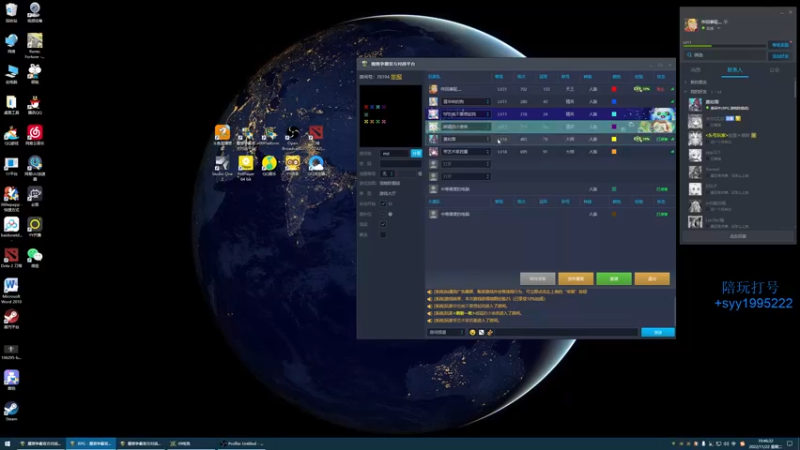This screenshot has width=800, height=450.
Task: Click the search magnifier in friends panel
Action: pyautogui.click(x=690, y=55)
